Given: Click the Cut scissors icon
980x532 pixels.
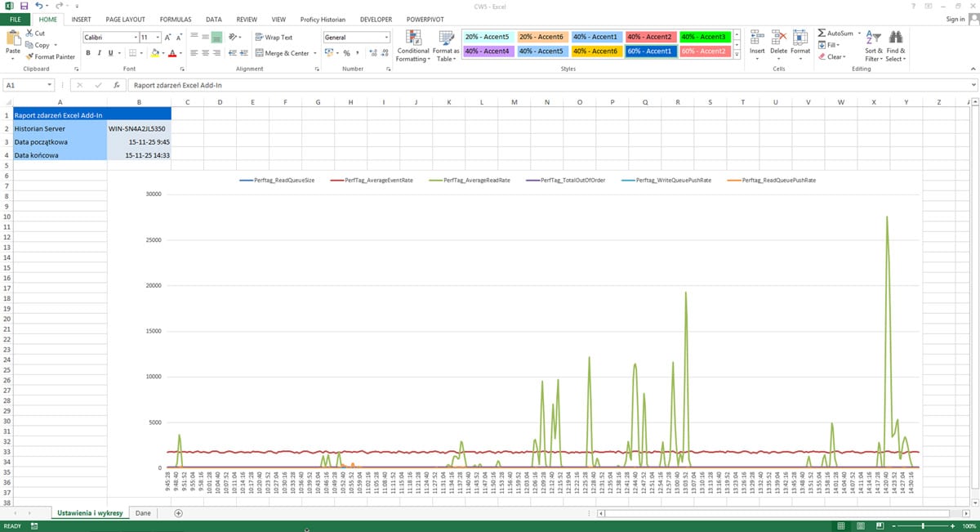Looking at the screenshot, I should click(x=29, y=34).
